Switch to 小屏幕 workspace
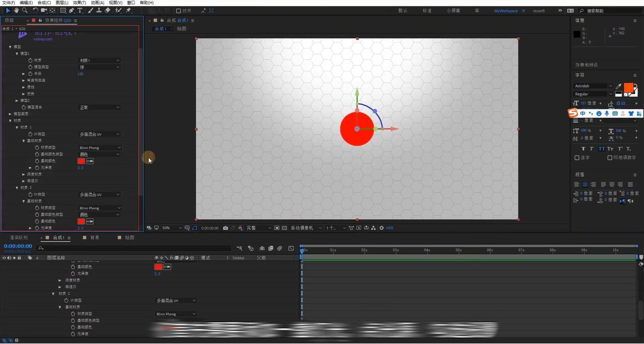The width and height of the screenshot is (644, 344). click(453, 11)
